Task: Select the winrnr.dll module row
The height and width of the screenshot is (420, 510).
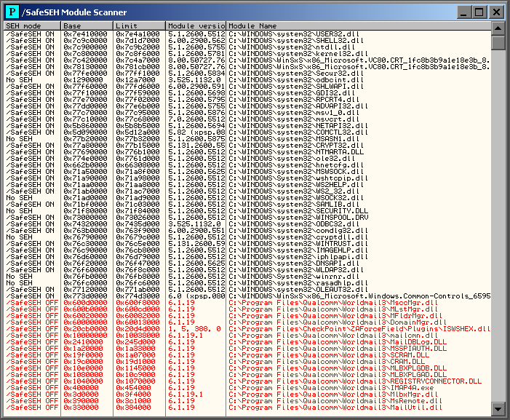Action: 247,276
